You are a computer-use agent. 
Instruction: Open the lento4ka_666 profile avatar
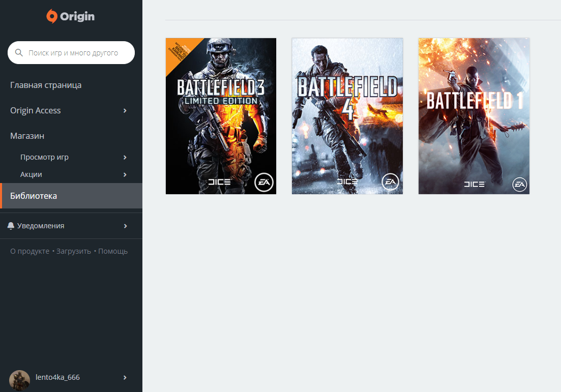click(x=19, y=380)
